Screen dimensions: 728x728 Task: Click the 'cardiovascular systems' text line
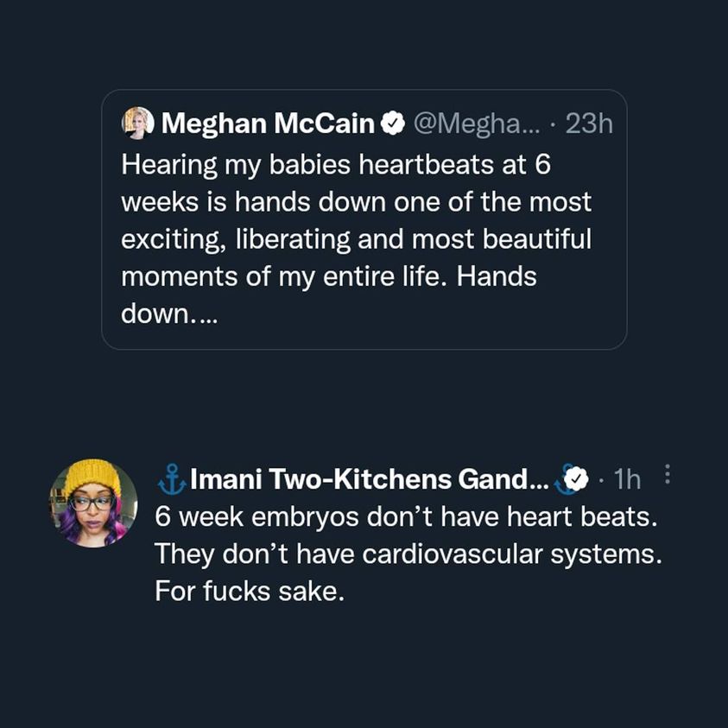(406, 554)
